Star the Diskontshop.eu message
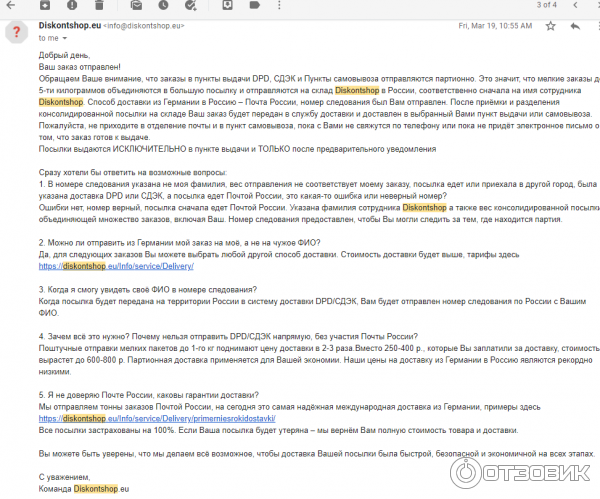The height and width of the screenshot is (499, 600). click(x=550, y=25)
